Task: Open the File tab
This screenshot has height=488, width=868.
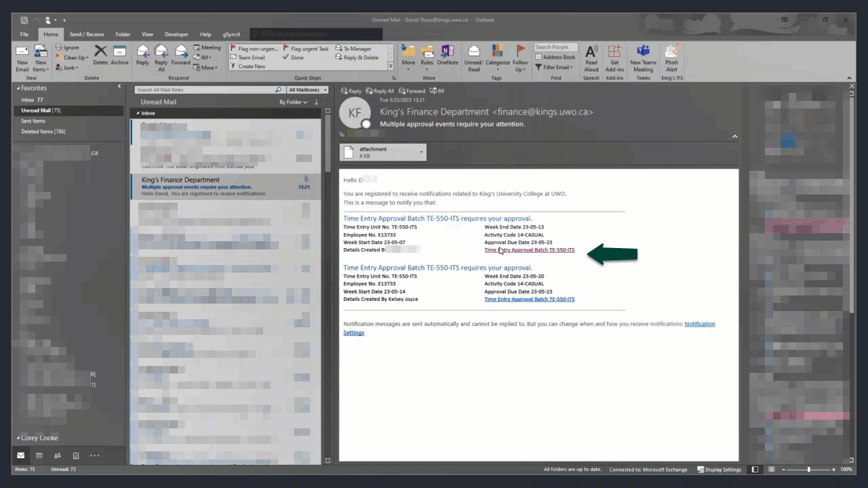Action: 24,34
